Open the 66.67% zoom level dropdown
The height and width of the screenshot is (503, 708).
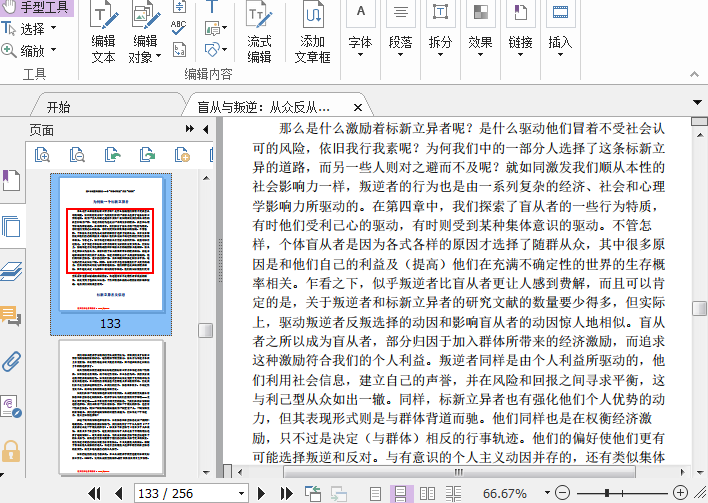point(547,493)
